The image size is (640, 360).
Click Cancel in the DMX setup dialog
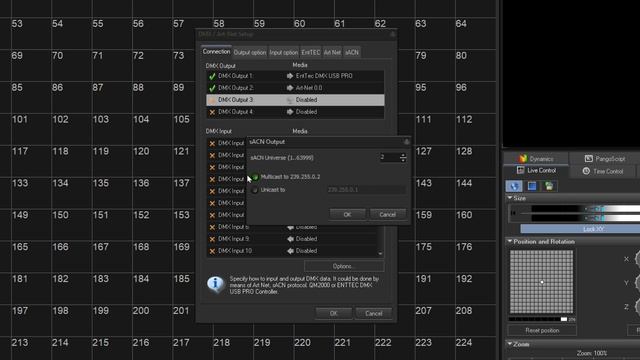click(373, 313)
